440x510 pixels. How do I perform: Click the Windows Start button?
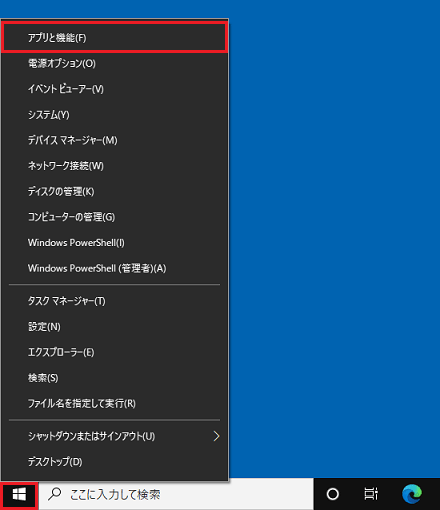tap(19, 495)
